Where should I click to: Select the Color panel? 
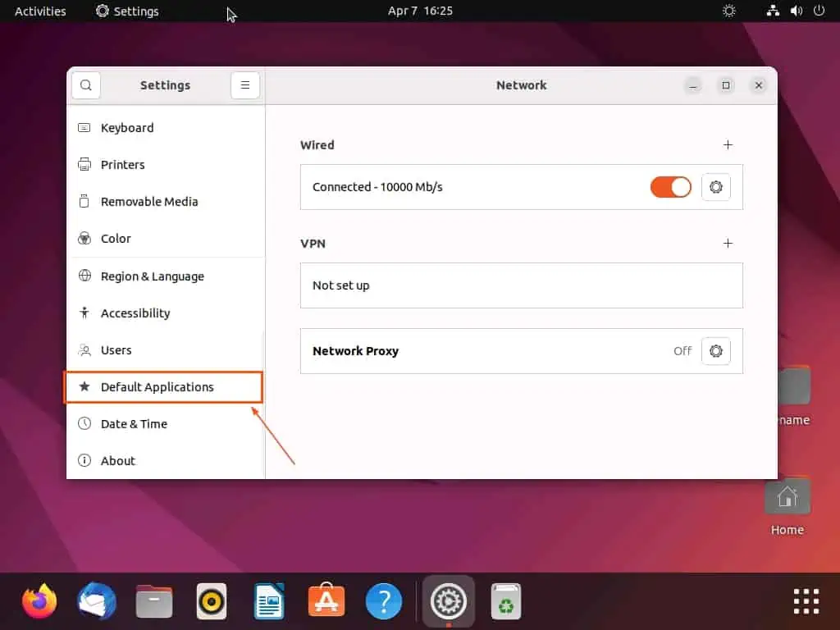coord(116,239)
